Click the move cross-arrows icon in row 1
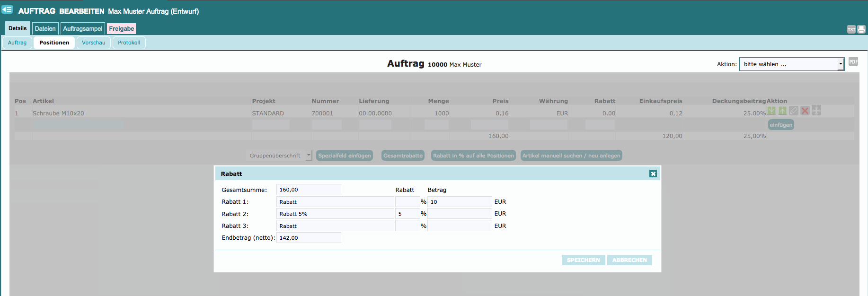The width and height of the screenshot is (868, 296). pyautogui.click(x=816, y=111)
